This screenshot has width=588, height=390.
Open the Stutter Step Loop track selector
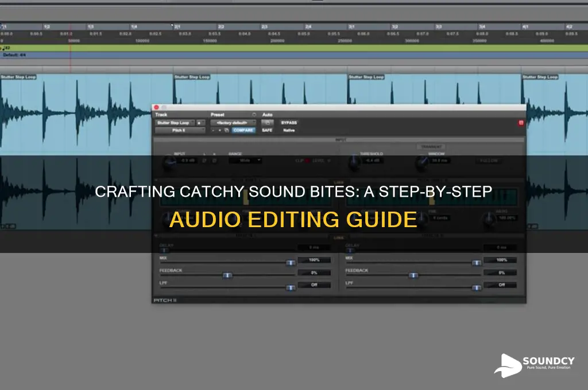coord(175,123)
